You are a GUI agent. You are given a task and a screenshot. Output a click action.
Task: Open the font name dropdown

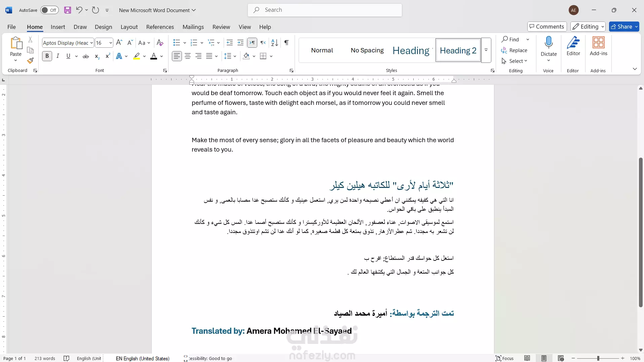click(91, 43)
